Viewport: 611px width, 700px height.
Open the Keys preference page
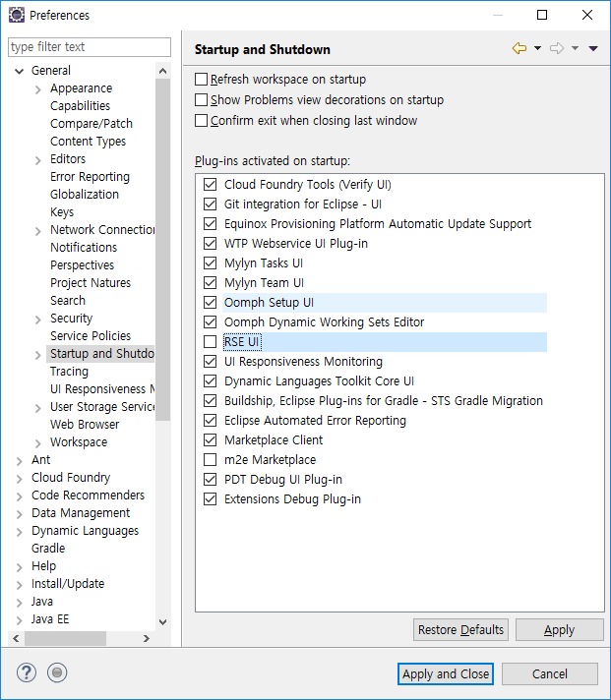click(62, 211)
